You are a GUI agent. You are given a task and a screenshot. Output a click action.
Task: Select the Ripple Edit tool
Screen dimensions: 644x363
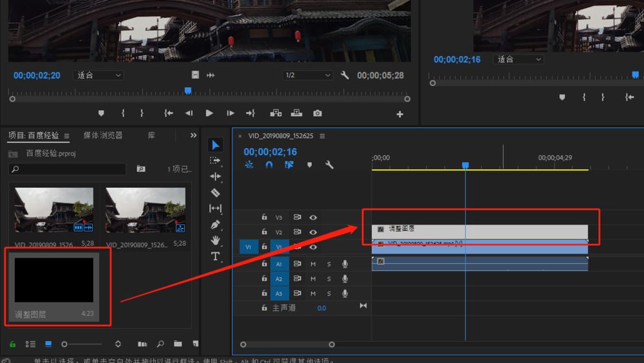tap(215, 176)
